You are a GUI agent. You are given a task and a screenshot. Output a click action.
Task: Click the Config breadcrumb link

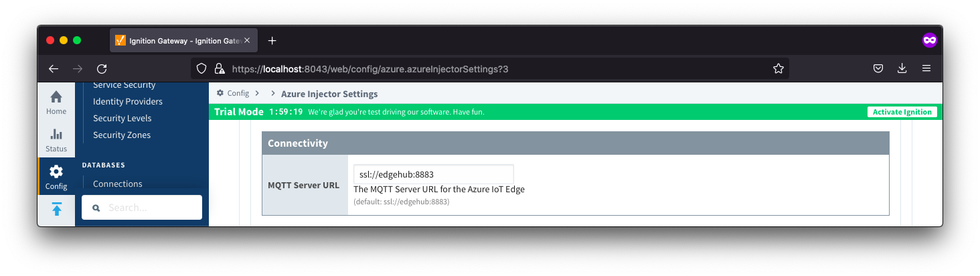(238, 94)
